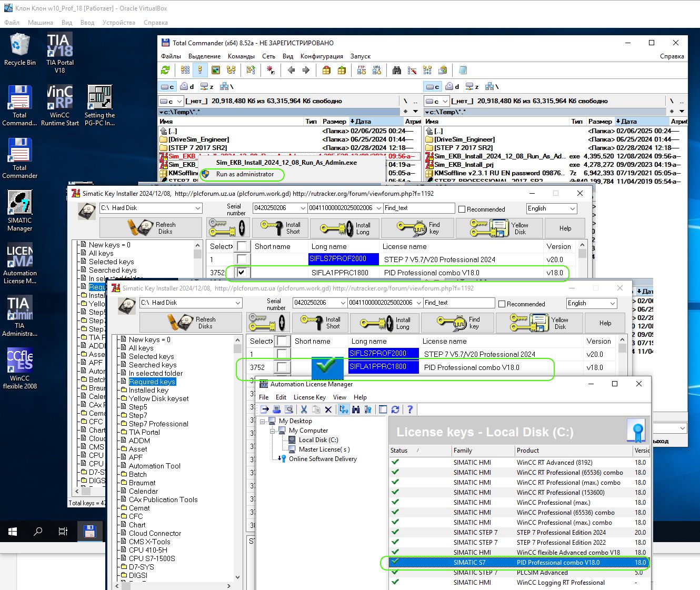Switch Total Commander to thumbnail view icon
This screenshot has height=590, width=700.
coord(215,70)
